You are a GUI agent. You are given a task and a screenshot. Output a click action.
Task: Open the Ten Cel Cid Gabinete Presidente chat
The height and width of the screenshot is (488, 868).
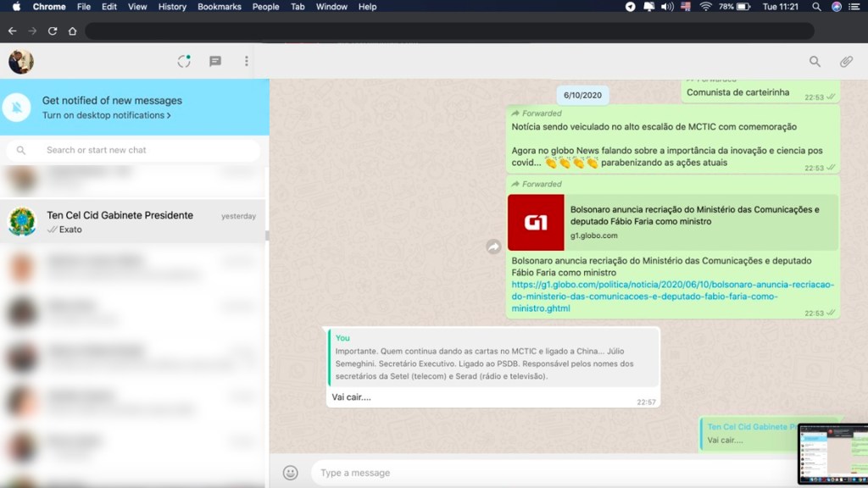point(127,222)
